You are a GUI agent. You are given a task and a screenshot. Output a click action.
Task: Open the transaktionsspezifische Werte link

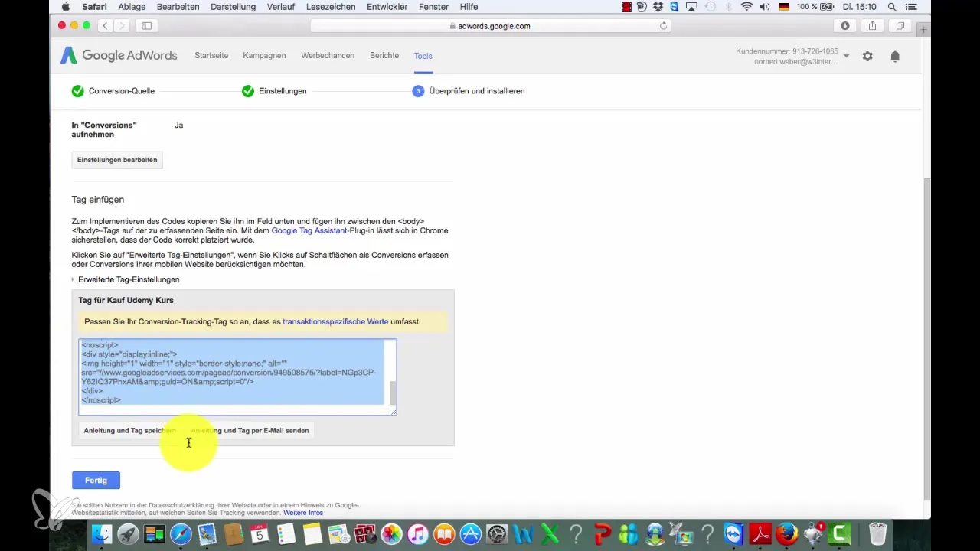click(x=335, y=322)
